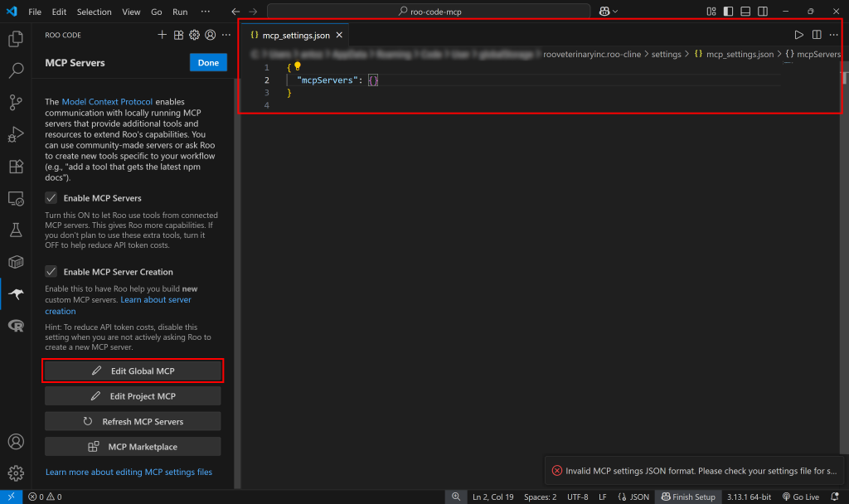Uncheck Enable MCP Server Creation

(51, 271)
